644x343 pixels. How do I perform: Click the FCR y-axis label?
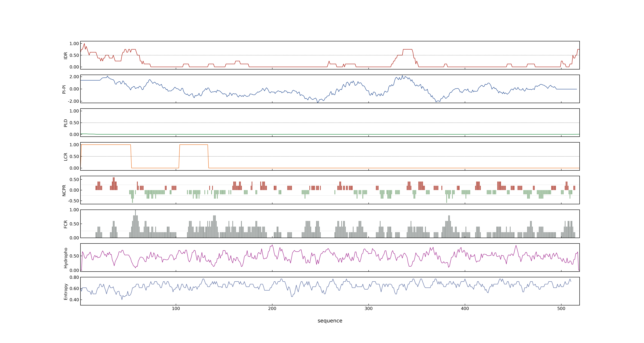click(66, 224)
